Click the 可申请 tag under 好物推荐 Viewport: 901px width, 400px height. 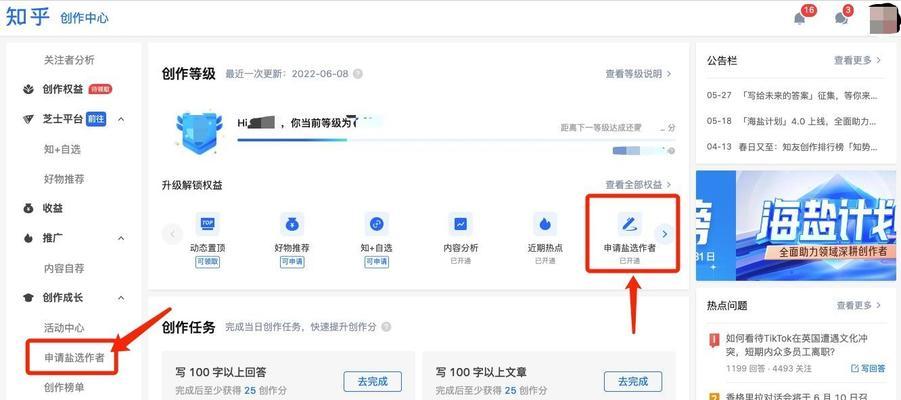pos(292,262)
